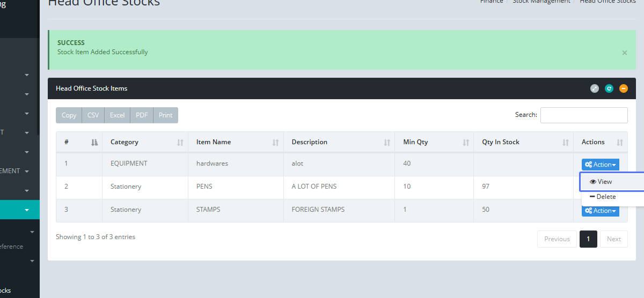
Task: Click the panel expand fullscreen icon
Action: point(595,88)
